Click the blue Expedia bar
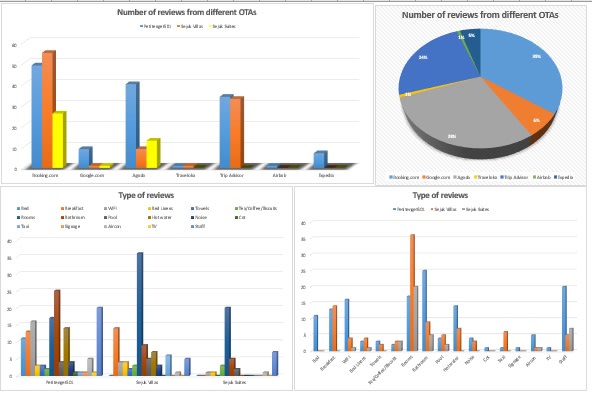The image size is (592, 396). coord(320,160)
